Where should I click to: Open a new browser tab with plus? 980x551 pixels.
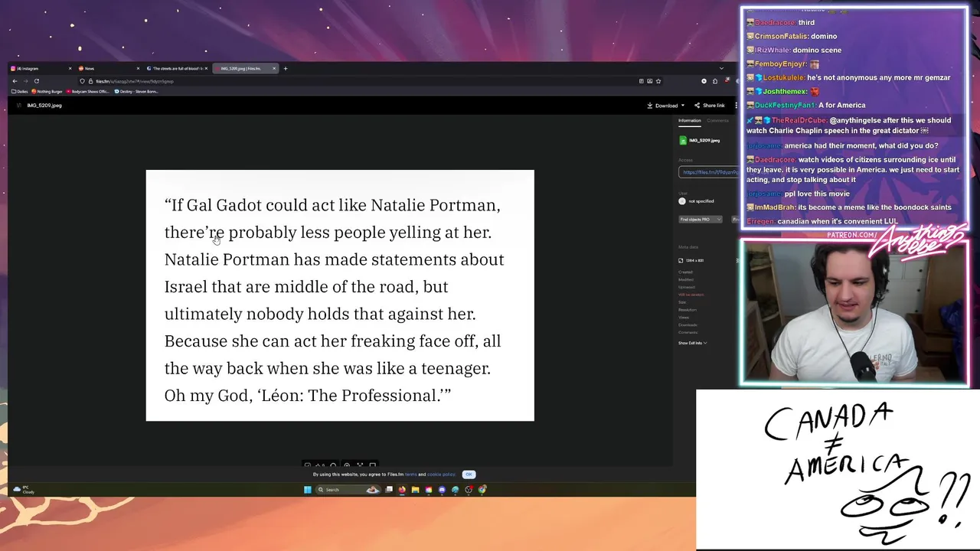pos(286,68)
